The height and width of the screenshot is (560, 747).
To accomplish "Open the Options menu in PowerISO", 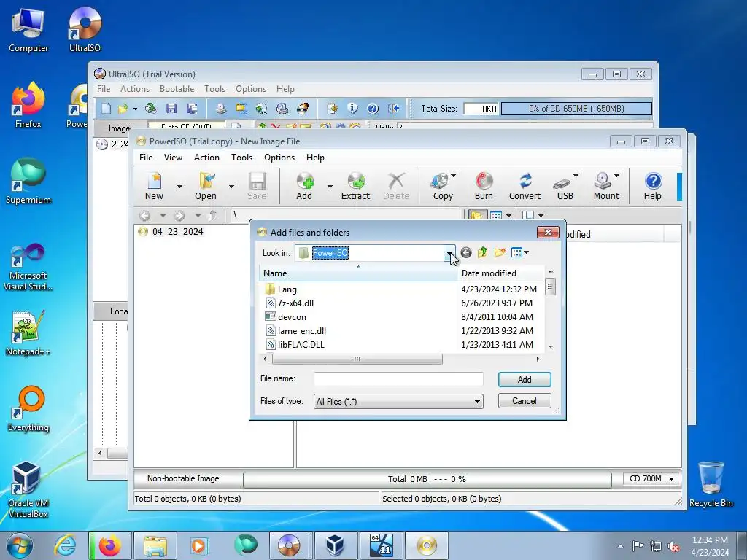I will pos(279,157).
